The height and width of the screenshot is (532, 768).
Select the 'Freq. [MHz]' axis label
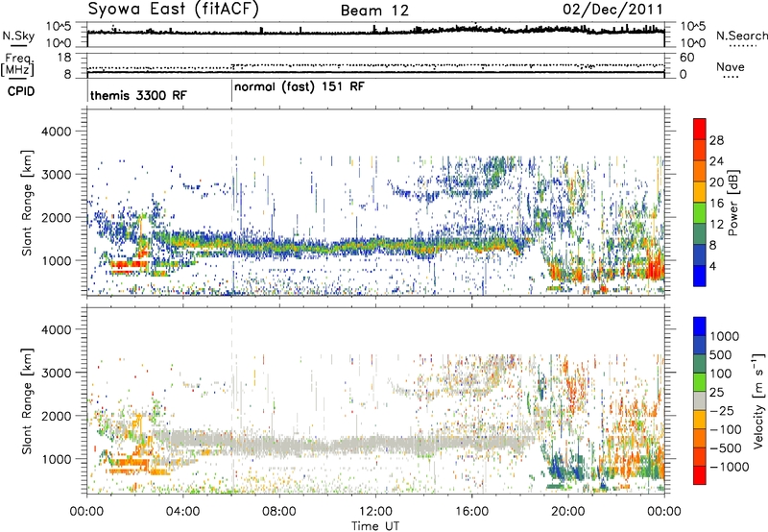coord(17,64)
